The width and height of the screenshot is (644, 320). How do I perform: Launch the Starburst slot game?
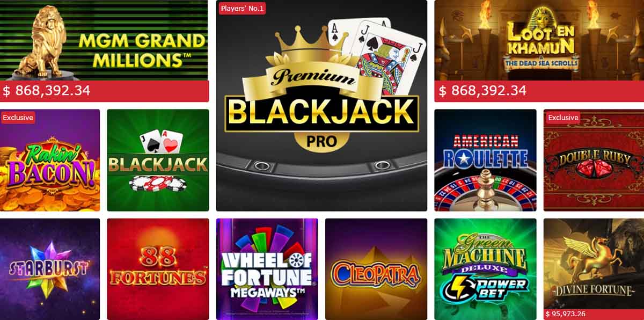[x=50, y=269]
